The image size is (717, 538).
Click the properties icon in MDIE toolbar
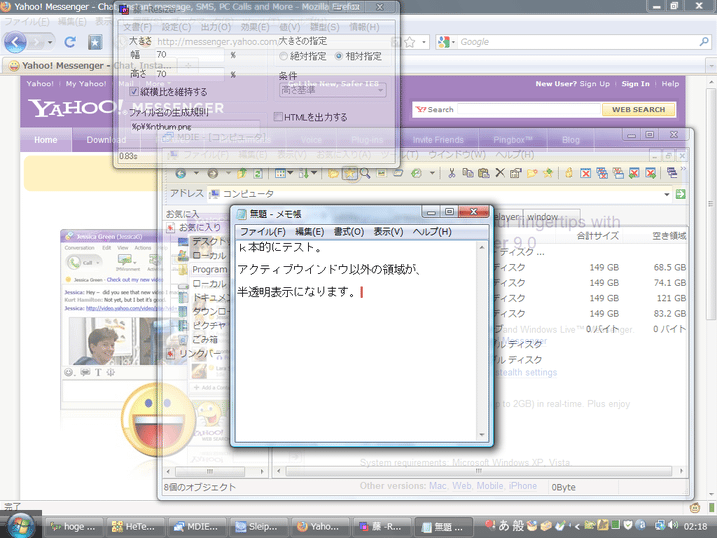point(515,173)
